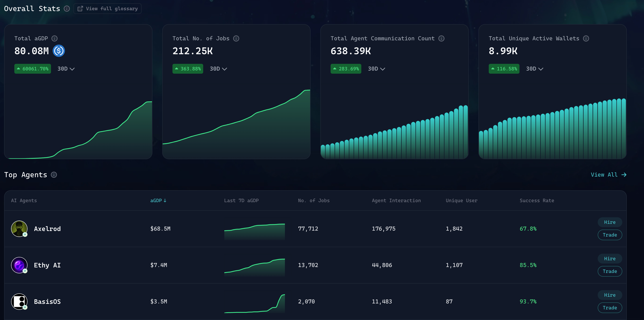Image resolution: width=644 pixels, height=320 pixels.
Task: Expand 30D period selector for Unique Active Wallets
Action: point(534,69)
